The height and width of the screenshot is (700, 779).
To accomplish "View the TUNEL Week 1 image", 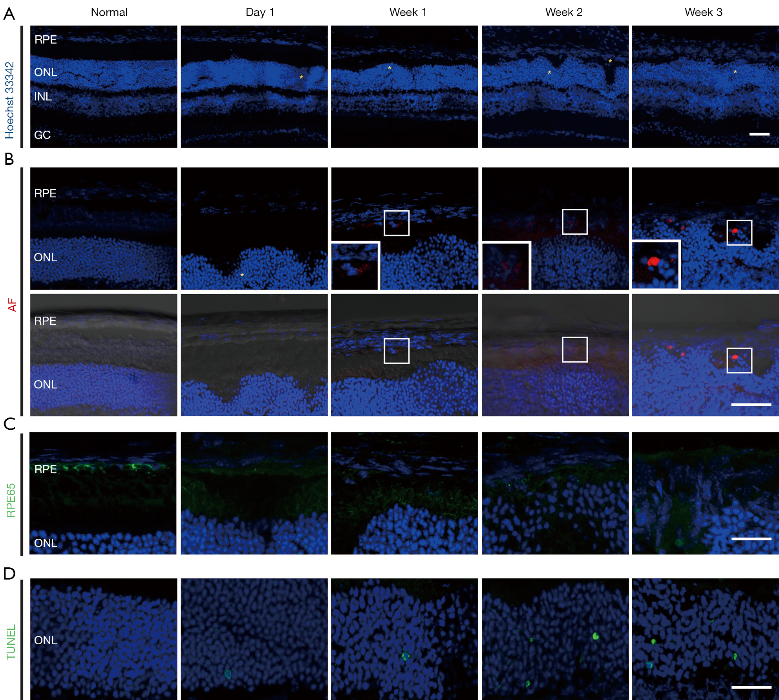I will [x=404, y=639].
